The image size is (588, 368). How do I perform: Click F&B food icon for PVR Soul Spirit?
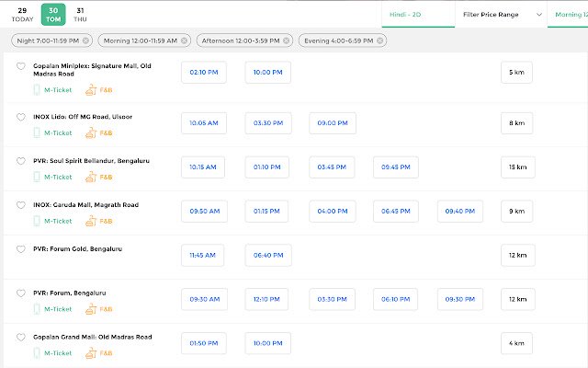[x=91, y=177]
